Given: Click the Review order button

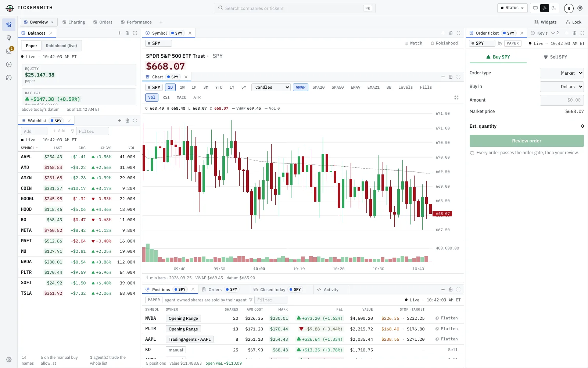Looking at the screenshot, I should (x=527, y=141).
